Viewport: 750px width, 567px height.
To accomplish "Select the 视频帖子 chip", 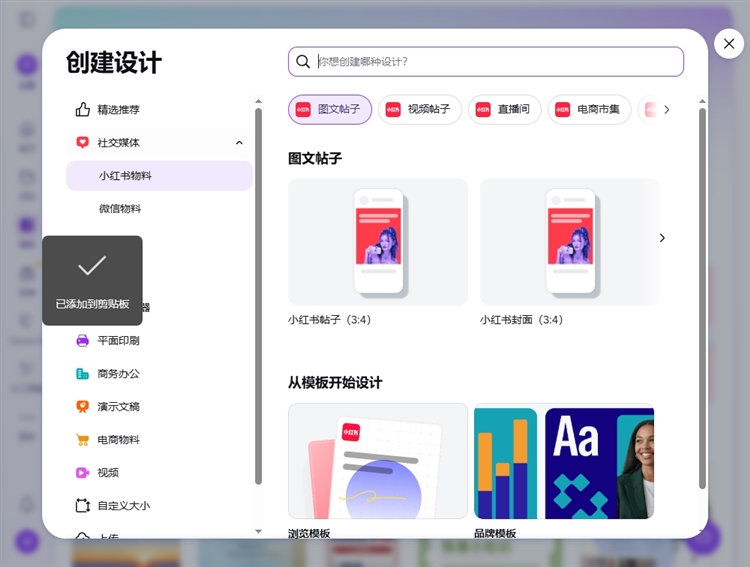I will (419, 110).
